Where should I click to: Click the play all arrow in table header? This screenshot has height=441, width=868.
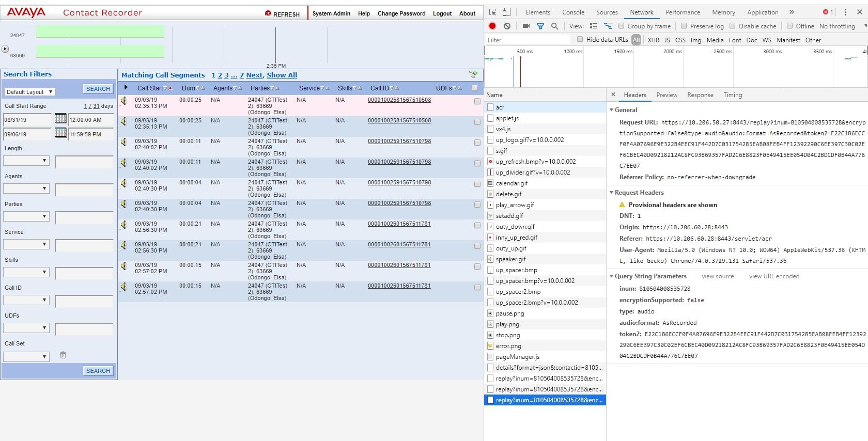(126, 87)
